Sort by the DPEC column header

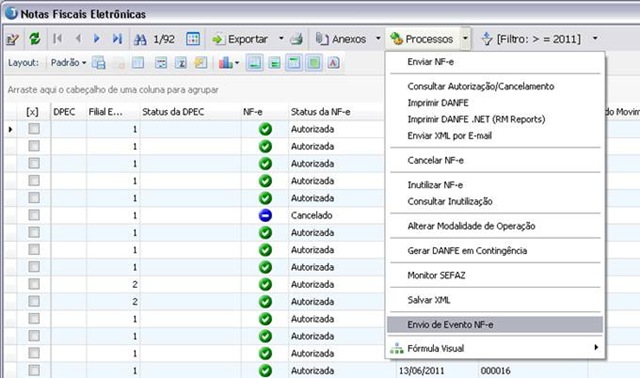(x=69, y=112)
